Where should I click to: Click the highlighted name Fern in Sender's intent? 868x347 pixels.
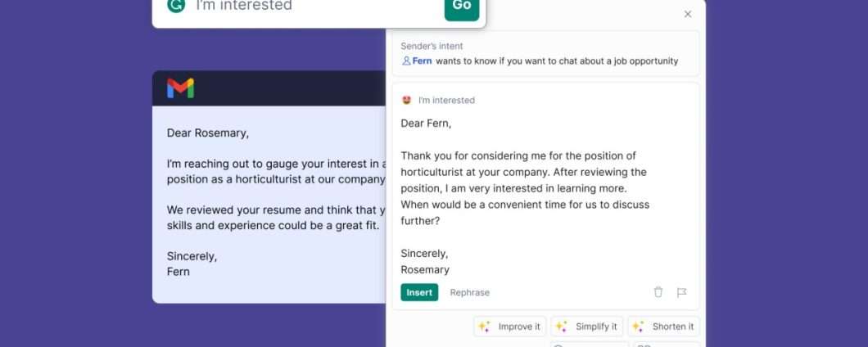click(422, 61)
